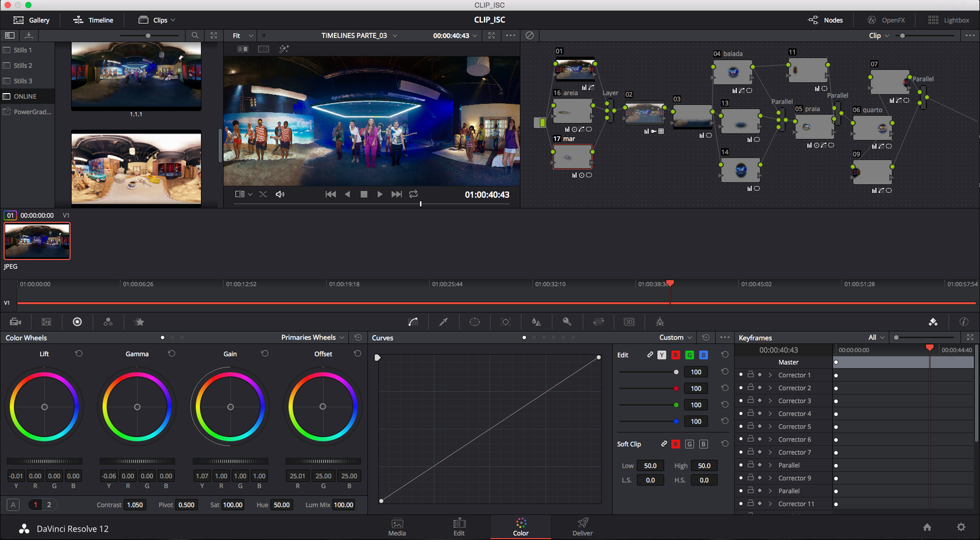980x540 pixels.
Task: Open the Blur palette icon
Action: (536, 322)
